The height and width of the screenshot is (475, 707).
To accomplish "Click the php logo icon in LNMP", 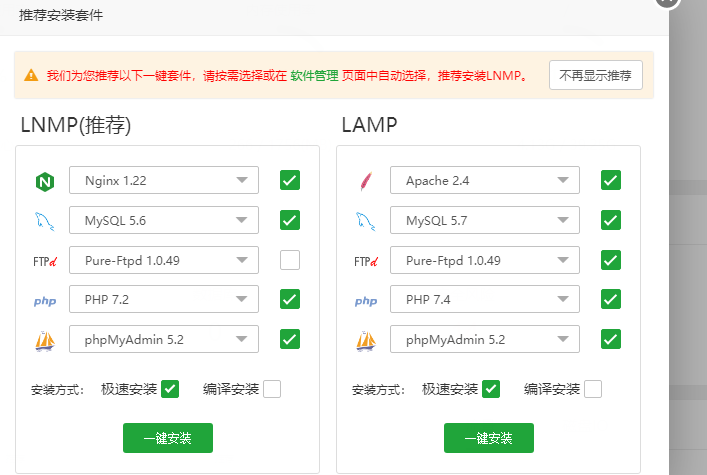I will click(45, 301).
